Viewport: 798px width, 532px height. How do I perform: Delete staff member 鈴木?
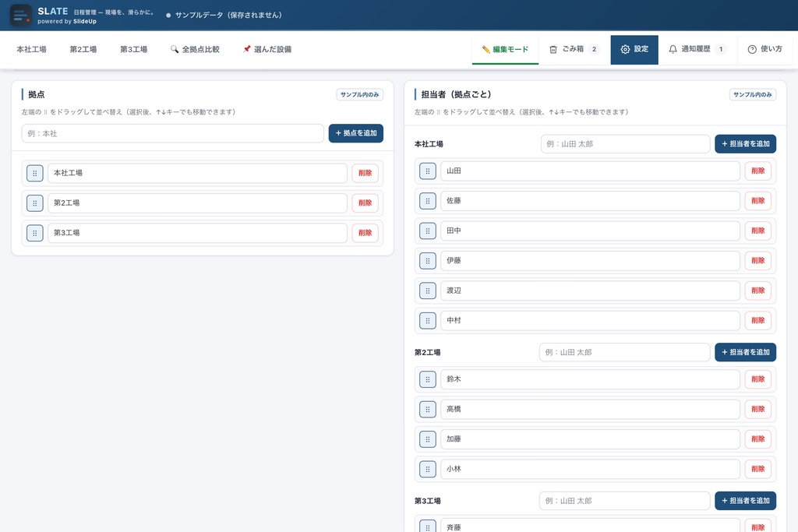tap(757, 379)
